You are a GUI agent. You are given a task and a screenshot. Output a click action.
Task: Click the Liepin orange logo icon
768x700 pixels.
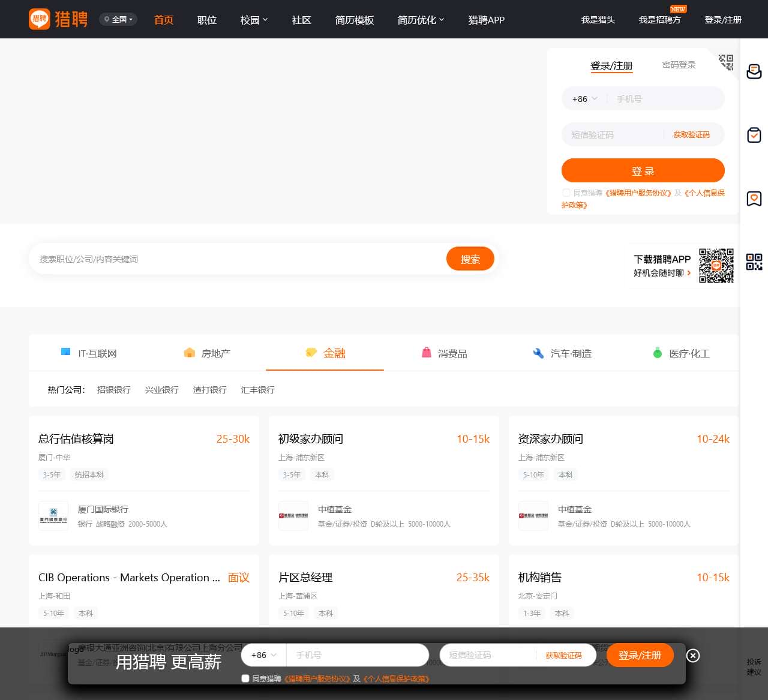point(40,19)
